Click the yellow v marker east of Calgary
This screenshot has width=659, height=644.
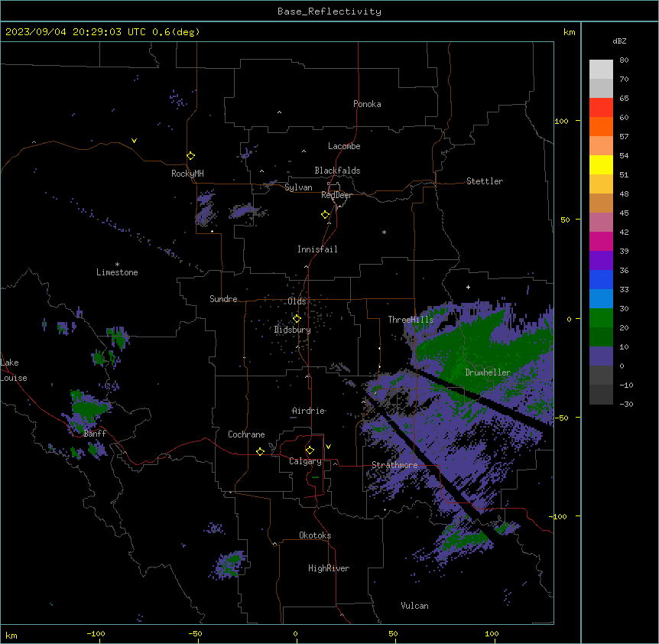point(328,447)
